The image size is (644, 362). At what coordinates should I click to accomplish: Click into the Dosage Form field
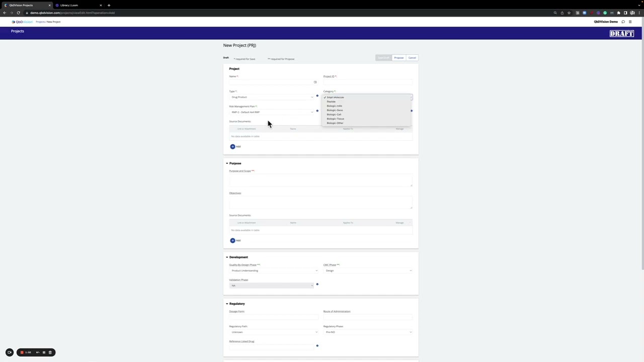(274, 317)
